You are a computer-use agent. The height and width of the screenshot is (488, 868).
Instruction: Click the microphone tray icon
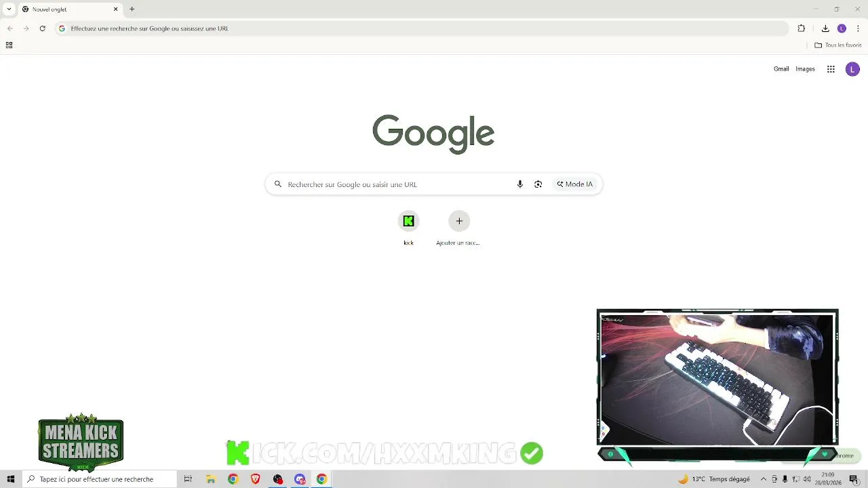pos(785,479)
